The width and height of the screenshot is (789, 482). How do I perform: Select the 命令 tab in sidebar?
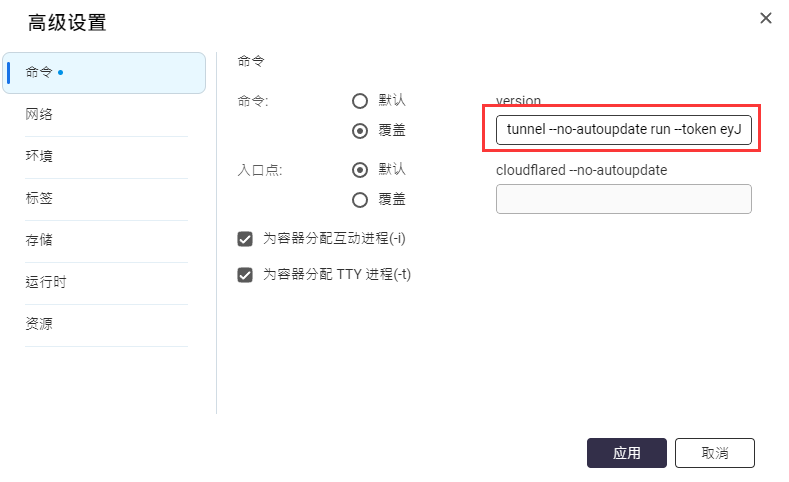tap(104, 73)
